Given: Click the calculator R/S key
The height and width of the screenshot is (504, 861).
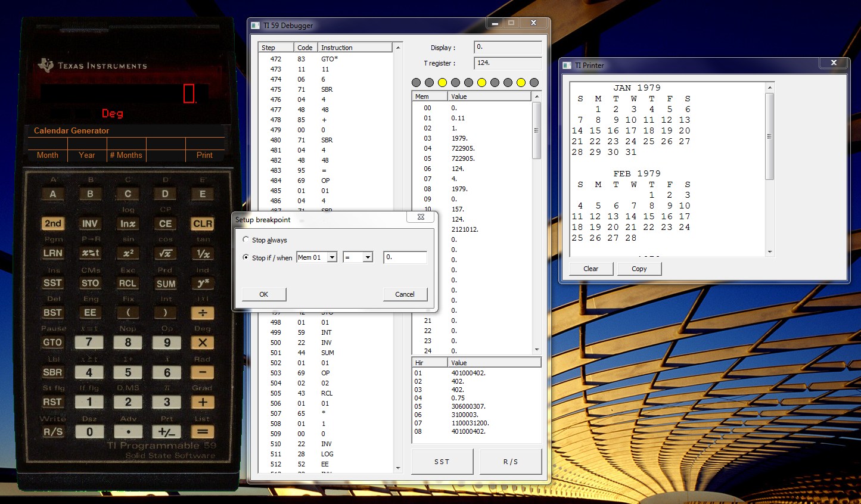Looking at the screenshot, I should coord(52,431).
